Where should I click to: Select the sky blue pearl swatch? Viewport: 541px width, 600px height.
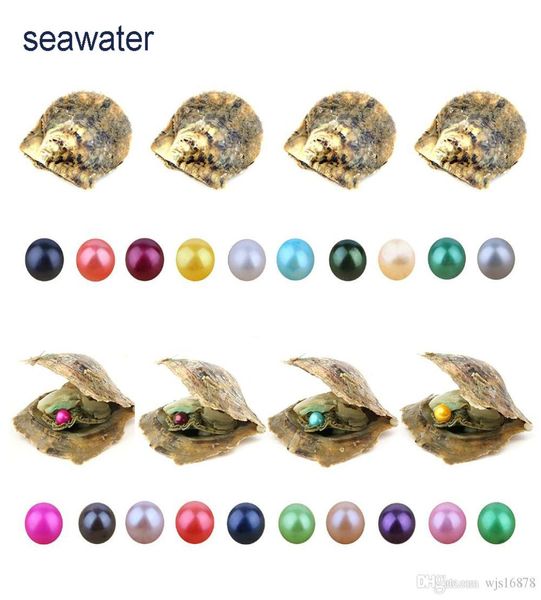point(295,259)
